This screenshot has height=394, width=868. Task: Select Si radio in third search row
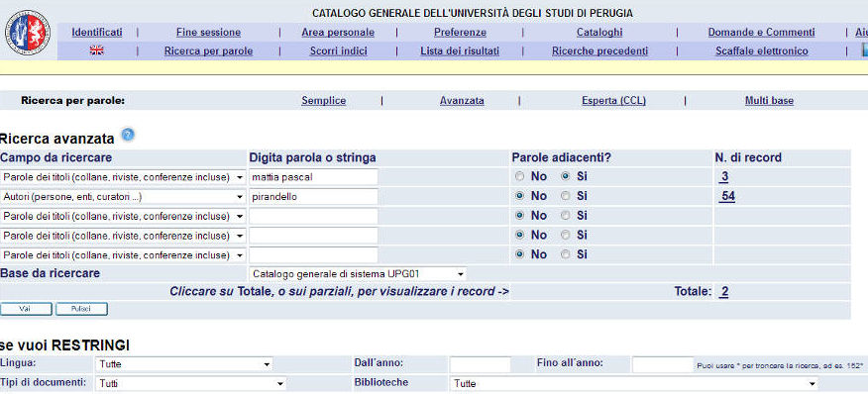(x=565, y=215)
